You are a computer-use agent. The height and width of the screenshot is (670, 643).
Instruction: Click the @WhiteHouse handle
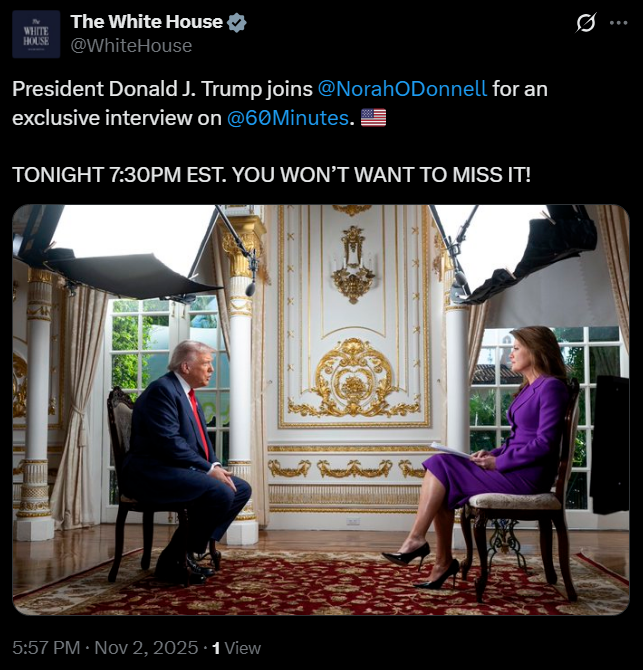(x=131, y=46)
